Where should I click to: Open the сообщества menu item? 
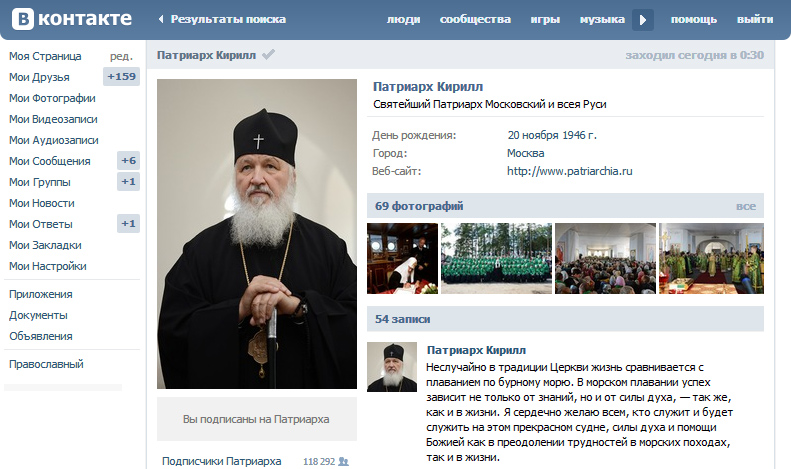[x=475, y=20]
